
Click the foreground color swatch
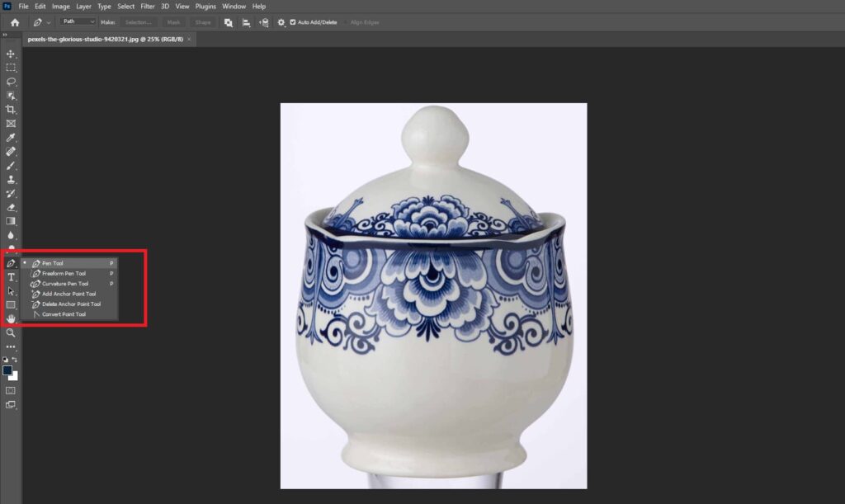pos(7,370)
